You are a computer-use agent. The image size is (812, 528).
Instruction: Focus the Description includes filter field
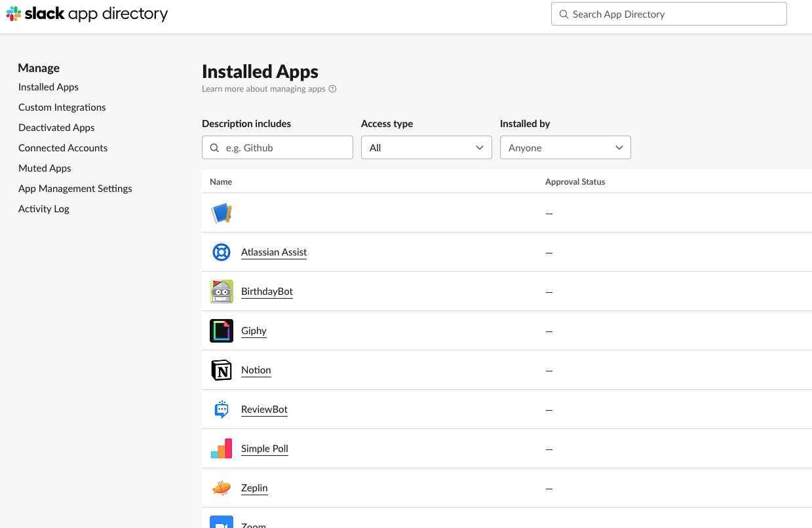(277, 147)
